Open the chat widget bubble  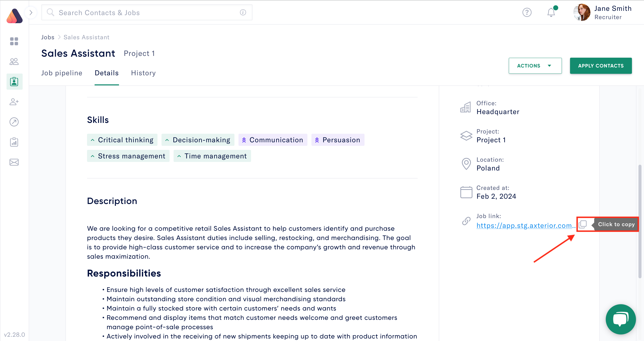point(620,319)
